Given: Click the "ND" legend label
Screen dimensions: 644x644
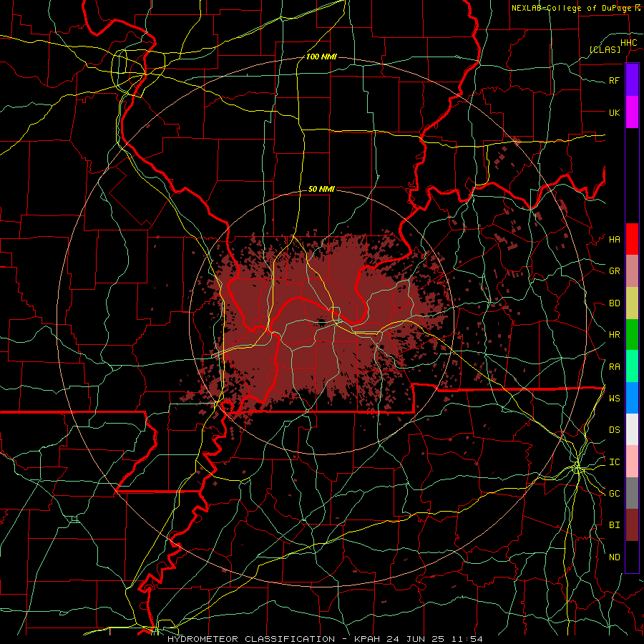Looking at the screenshot, I should tap(614, 557).
